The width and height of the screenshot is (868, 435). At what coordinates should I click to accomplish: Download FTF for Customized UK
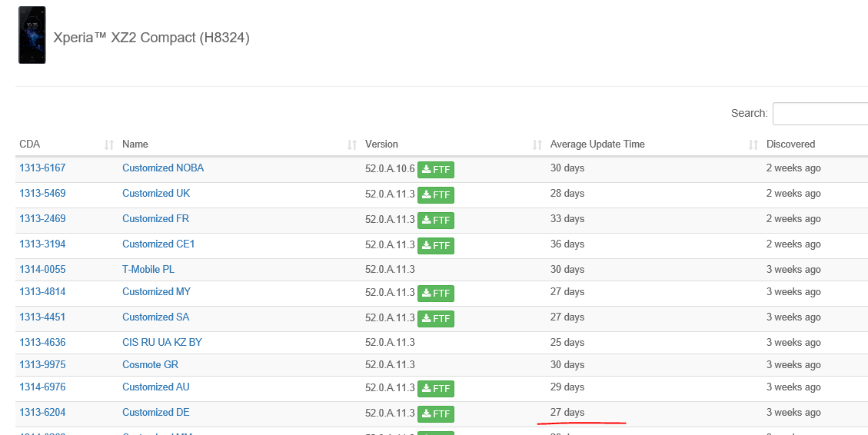[x=436, y=194]
